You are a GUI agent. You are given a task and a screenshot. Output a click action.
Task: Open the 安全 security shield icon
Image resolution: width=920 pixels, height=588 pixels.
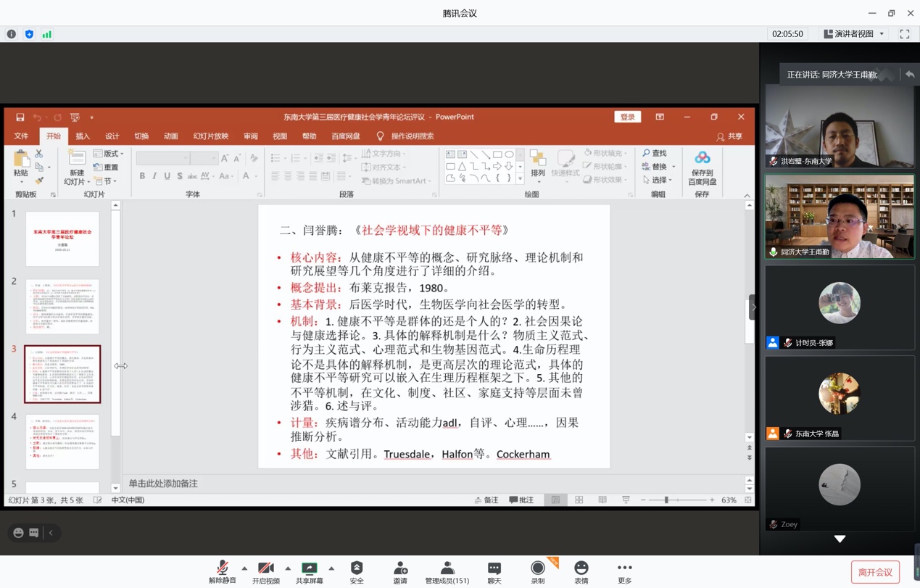pos(357,571)
